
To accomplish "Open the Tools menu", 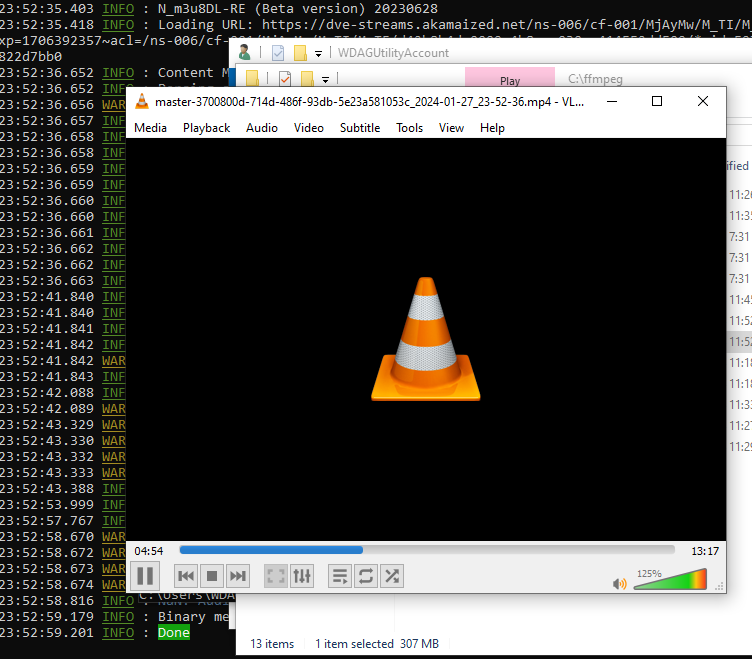I will click(410, 128).
